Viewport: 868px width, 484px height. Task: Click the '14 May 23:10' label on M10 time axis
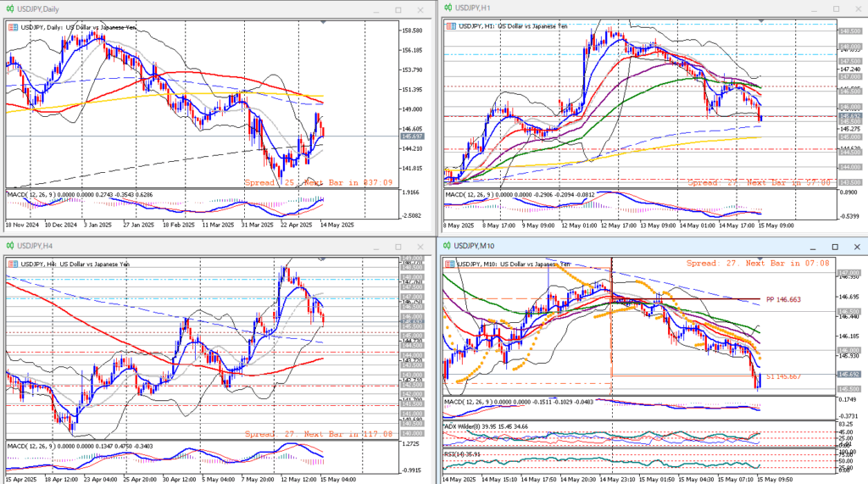point(618,480)
